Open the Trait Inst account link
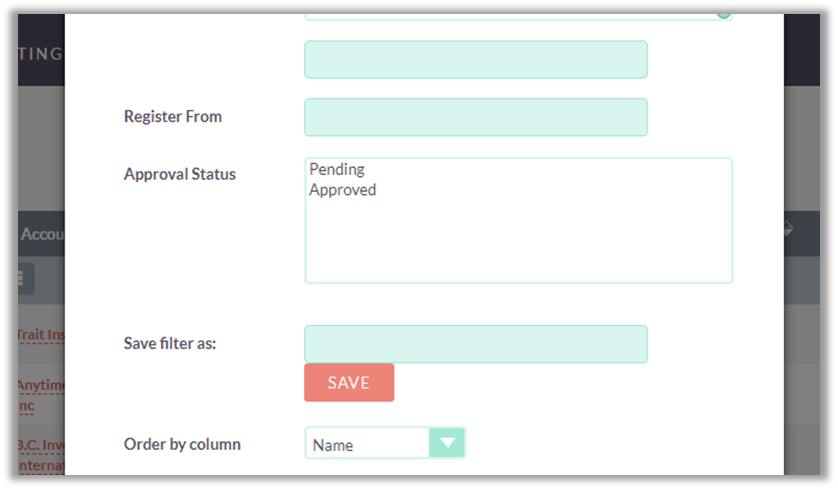 [41, 335]
